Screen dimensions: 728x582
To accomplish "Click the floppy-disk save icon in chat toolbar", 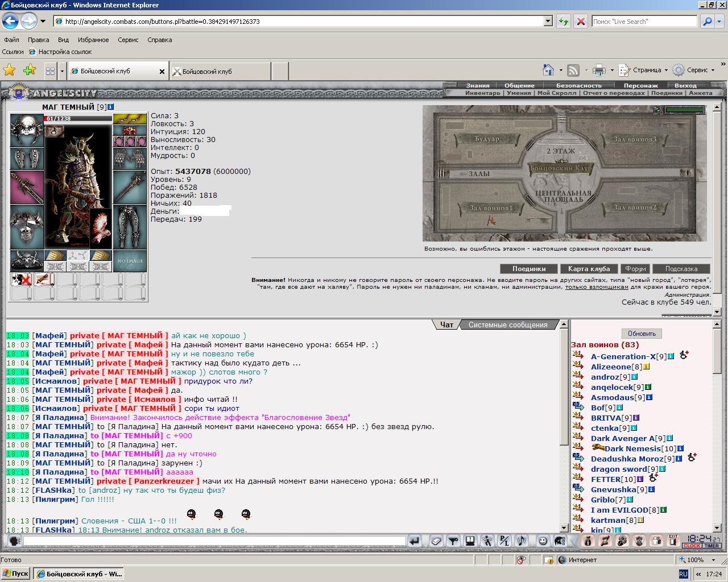I will pos(470,541).
